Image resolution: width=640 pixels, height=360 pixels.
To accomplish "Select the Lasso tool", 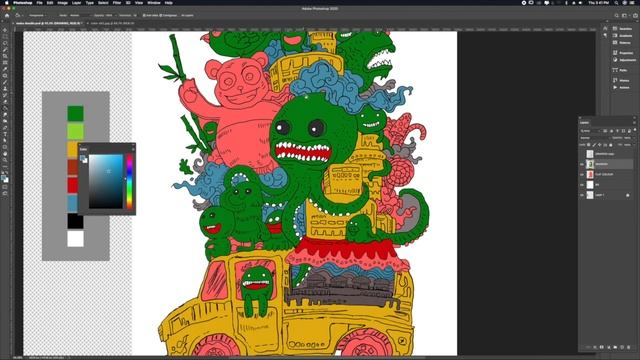I will (x=5, y=43).
